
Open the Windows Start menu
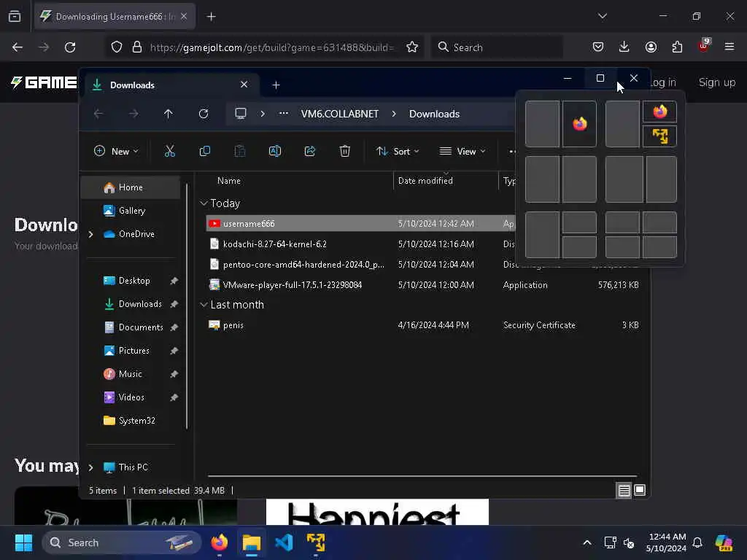point(23,542)
